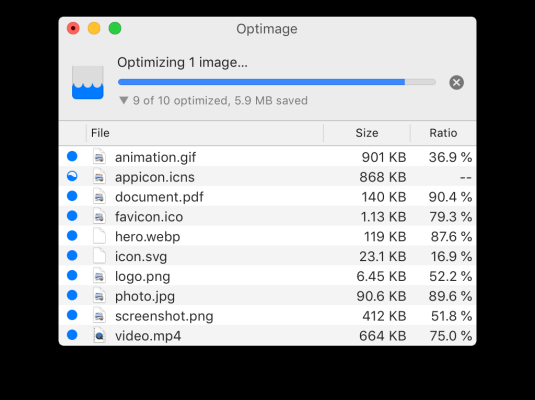Click the Optimage water-level app icon
535x400 pixels.
(x=88, y=82)
